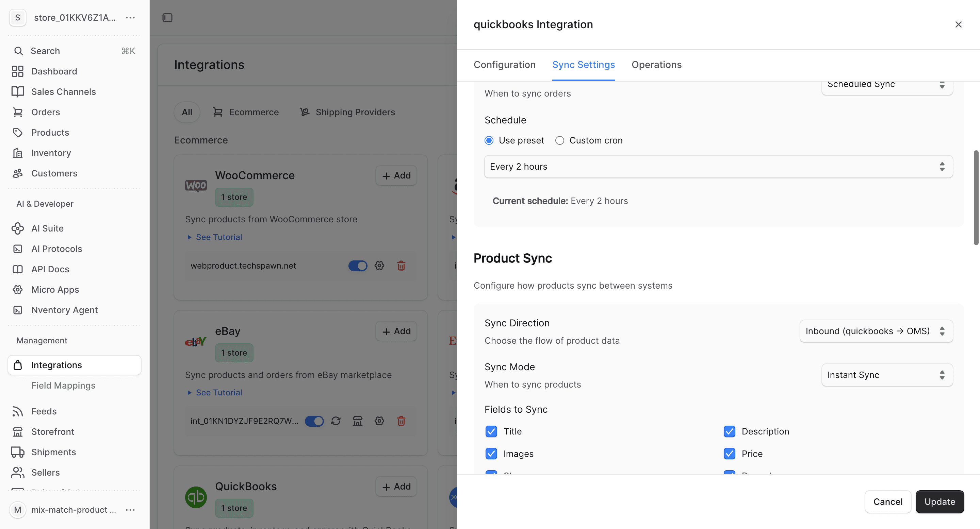The width and height of the screenshot is (980, 529).
Task: Collapse sidebar with the panel toggle icon
Action: click(167, 17)
